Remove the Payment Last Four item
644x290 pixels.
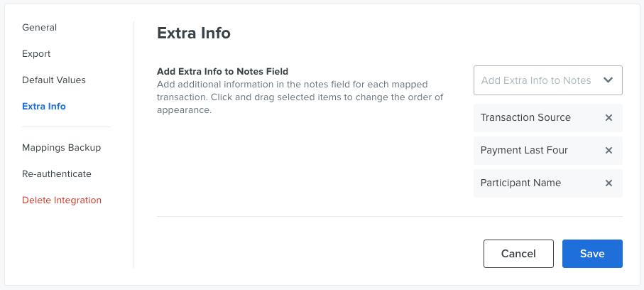point(608,151)
